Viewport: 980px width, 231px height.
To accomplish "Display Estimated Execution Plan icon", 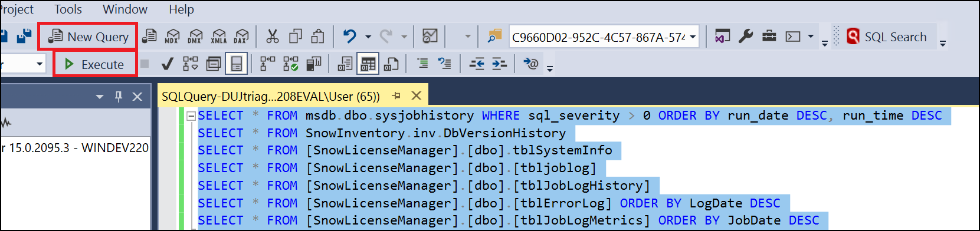I will 190,64.
